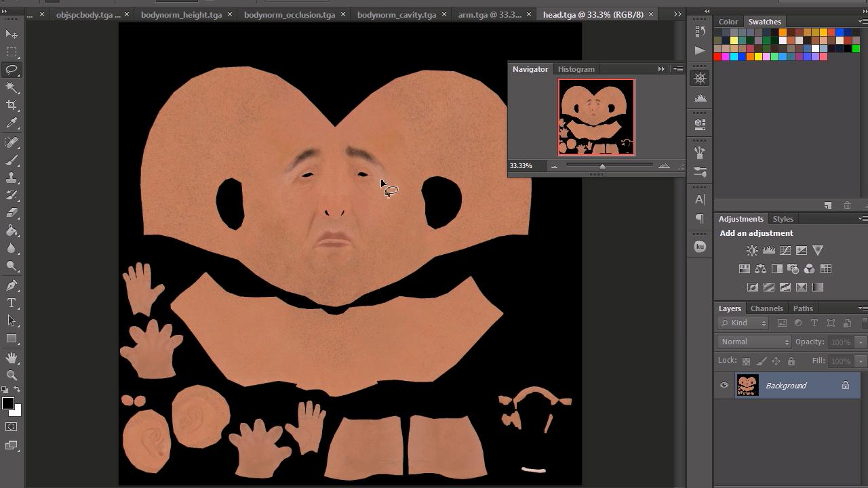Open the Normal blend mode dropdown

point(754,342)
